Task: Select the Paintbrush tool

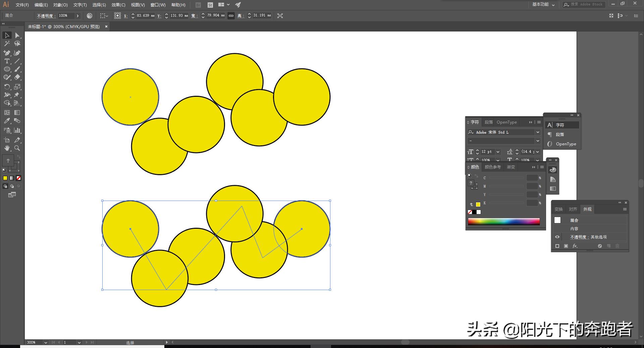Action: [17, 69]
